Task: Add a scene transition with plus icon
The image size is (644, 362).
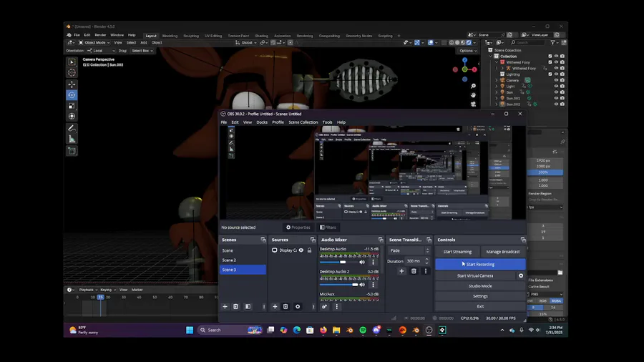Action: tap(401, 271)
